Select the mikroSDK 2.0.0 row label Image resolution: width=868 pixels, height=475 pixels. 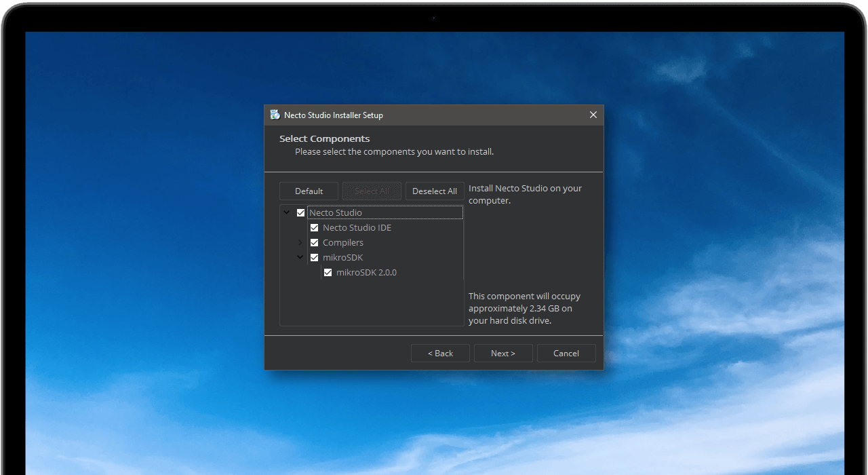coord(366,272)
